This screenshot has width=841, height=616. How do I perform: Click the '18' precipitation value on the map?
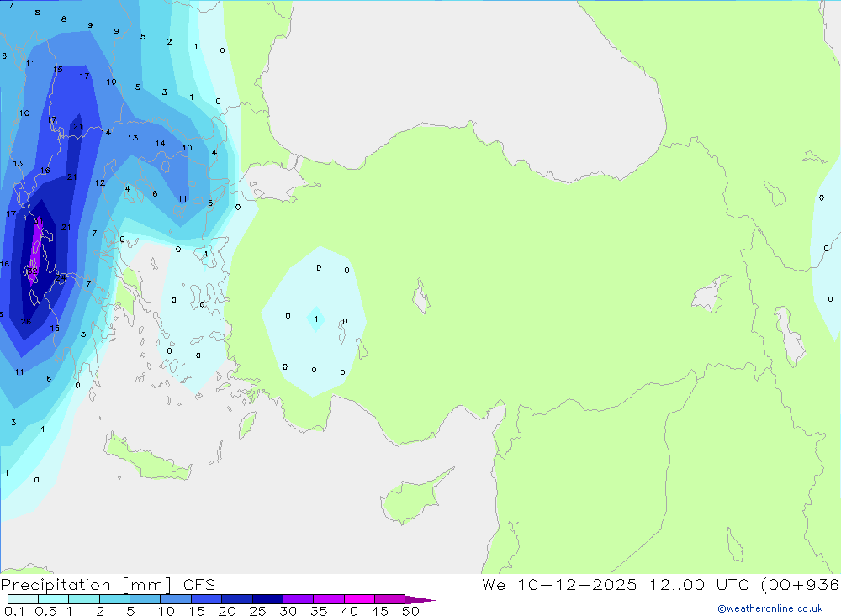click(x=4, y=264)
